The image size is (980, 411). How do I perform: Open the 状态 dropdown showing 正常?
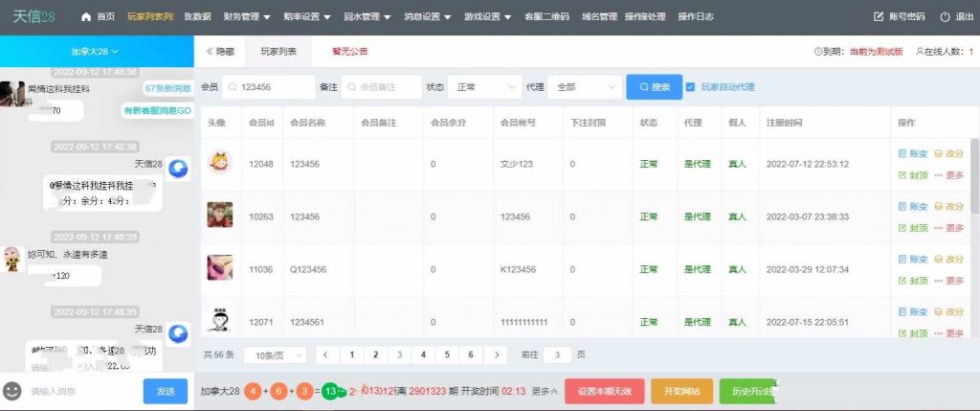coord(484,87)
